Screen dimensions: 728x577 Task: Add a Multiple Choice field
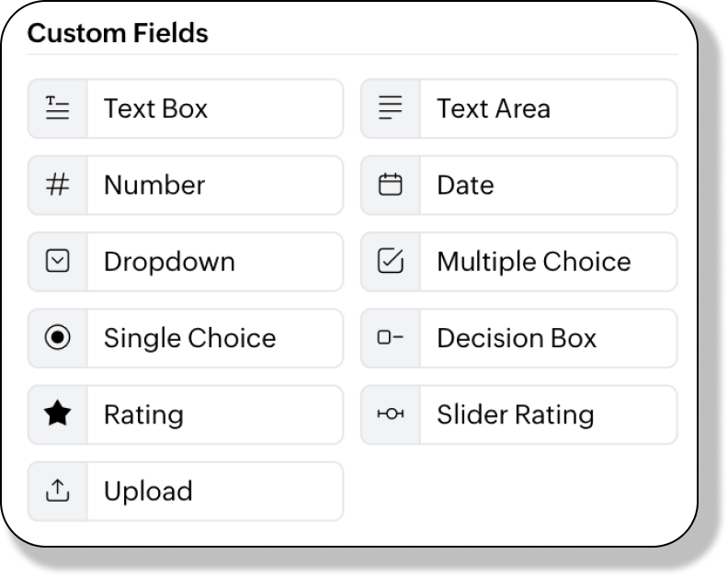pos(519,262)
